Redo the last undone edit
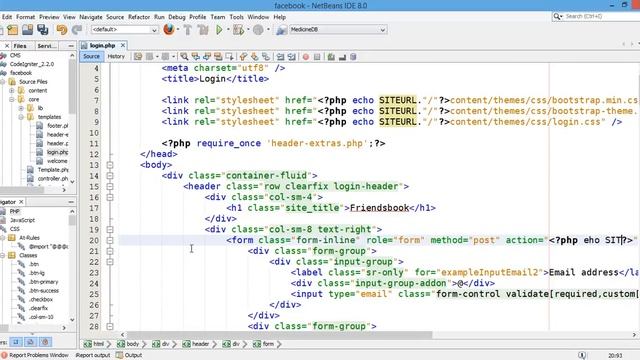The height and width of the screenshot is (360, 640). point(77,30)
